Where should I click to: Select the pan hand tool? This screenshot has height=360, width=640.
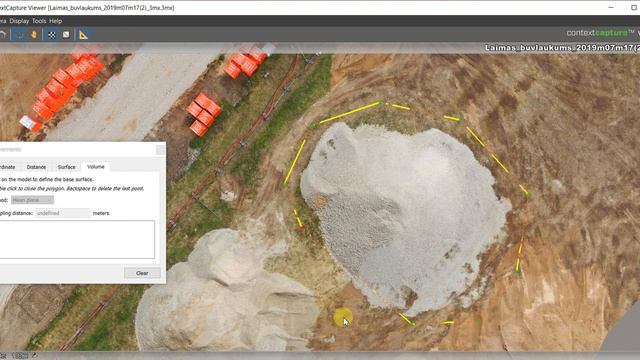[x=34, y=35]
